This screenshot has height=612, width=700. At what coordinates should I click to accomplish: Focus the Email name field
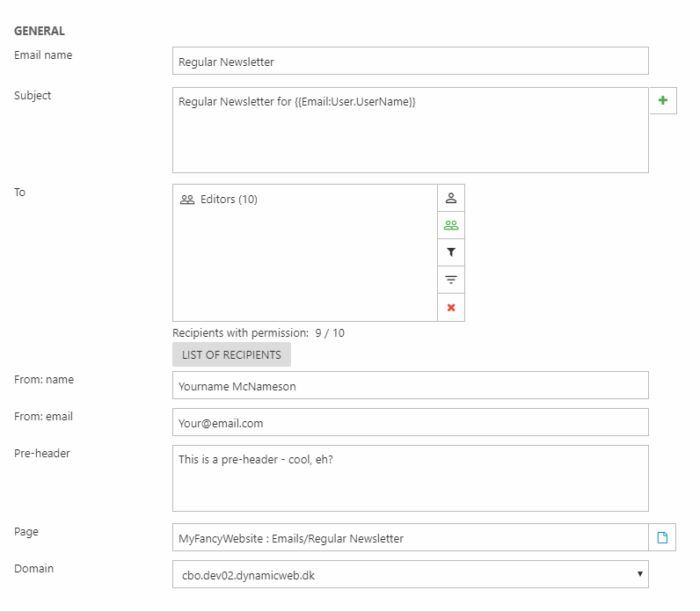(411, 61)
